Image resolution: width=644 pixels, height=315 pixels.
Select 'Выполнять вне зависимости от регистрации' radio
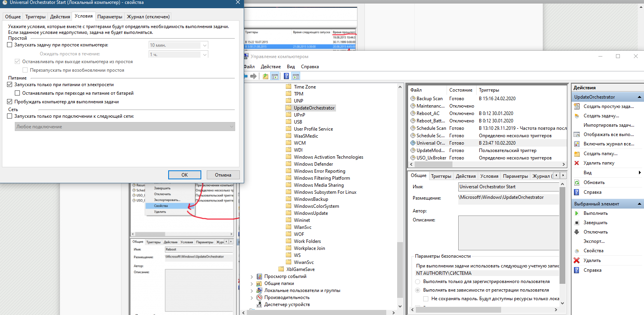click(x=418, y=290)
